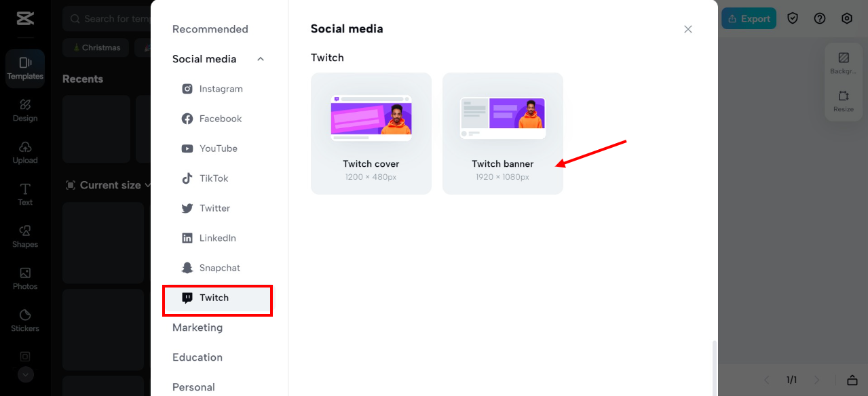Image resolution: width=868 pixels, height=396 pixels.
Task: Open the Upload panel
Action: tap(25, 152)
